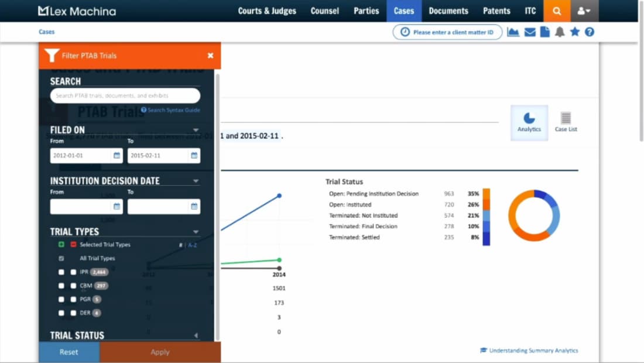Viewport: 644px width, 363px height.
Task: Close the Filter PTAB Trials panel
Action: point(210,56)
